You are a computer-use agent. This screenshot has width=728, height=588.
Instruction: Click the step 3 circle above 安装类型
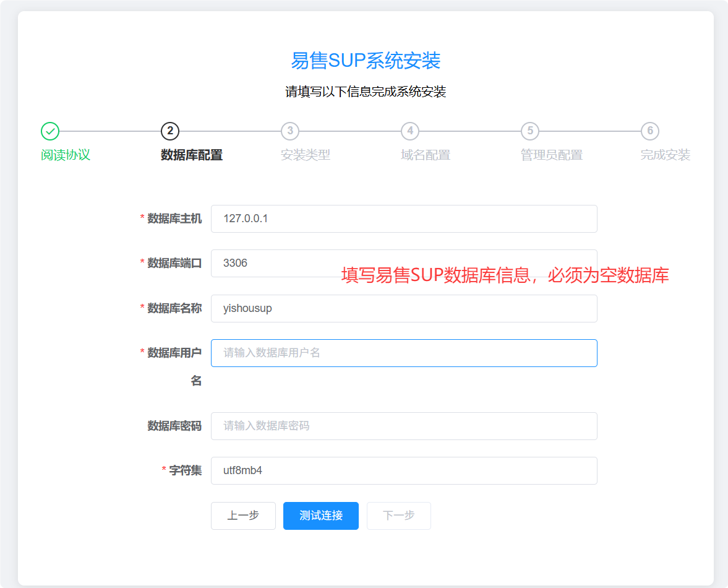coord(289,131)
